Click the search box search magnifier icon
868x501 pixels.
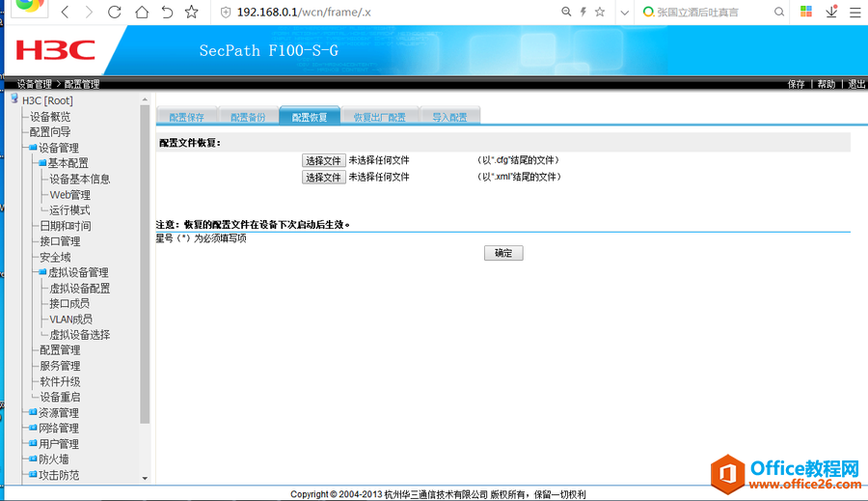coord(779,12)
